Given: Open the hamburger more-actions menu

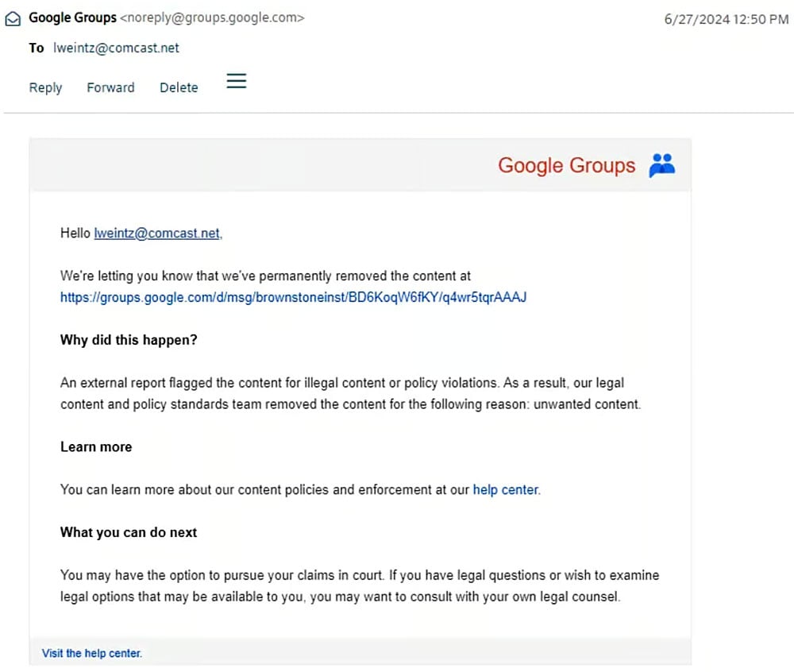Looking at the screenshot, I should [237, 81].
